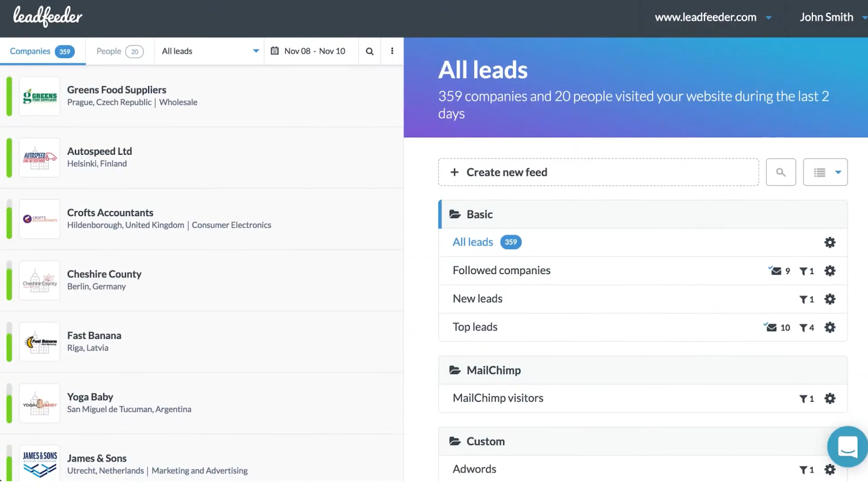
Task: Open Crofts Accountants logo thumbnail
Action: [40, 219]
